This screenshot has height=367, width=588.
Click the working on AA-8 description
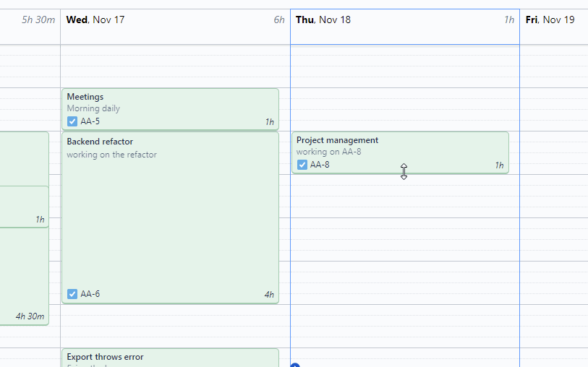click(328, 152)
